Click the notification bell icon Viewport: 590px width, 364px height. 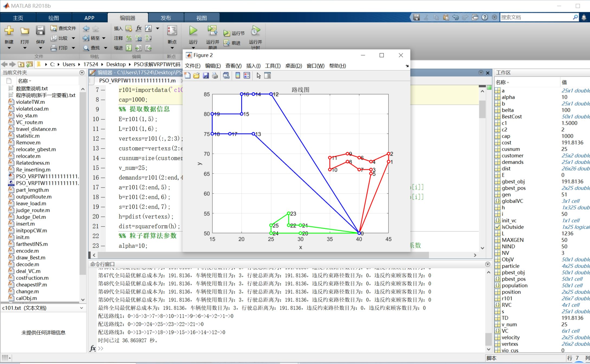584,17
